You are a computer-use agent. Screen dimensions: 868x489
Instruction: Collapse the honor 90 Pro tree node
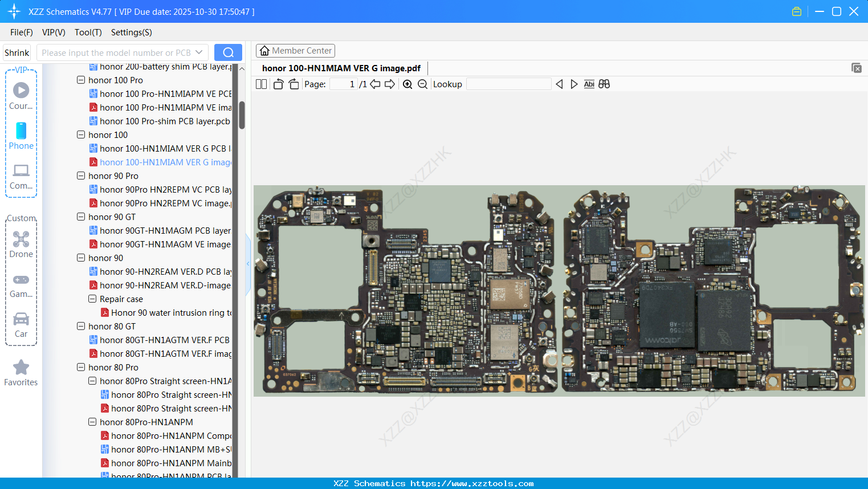coord(81,176)
